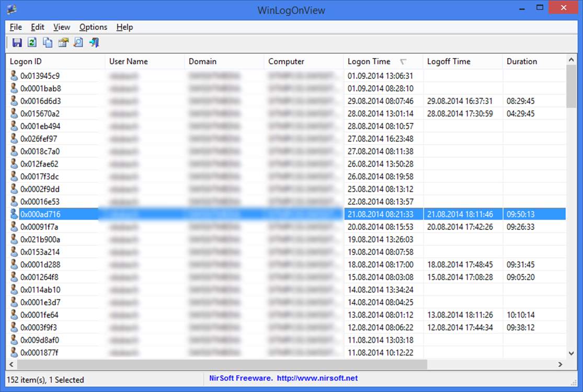Click the Exit toolbar icon
The width and height of the screenshot is (583, 392).
pyautogui.click(x=94, y=43)
